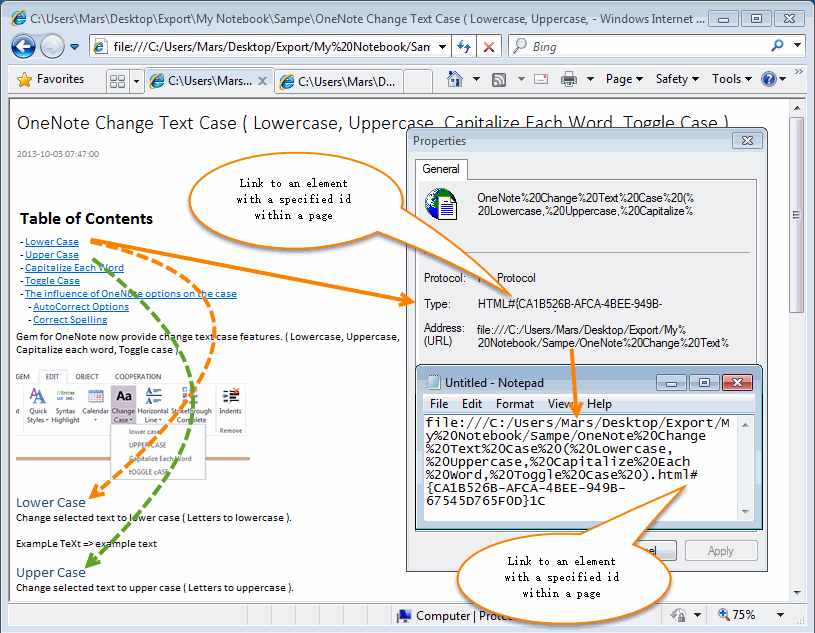Image resolution: width=815 pixels, height=633 pixels.
Task: Select Capitalize Each Word option
Action: [x=160, y=457]
